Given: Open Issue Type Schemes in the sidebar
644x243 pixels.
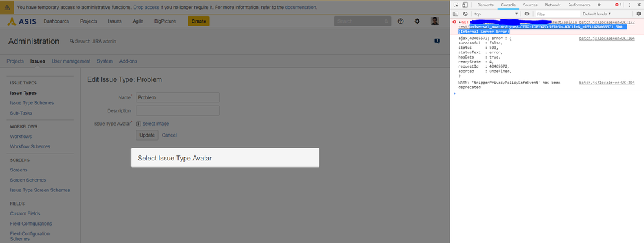Looking at the screenshot, I should tap(32, 103).
